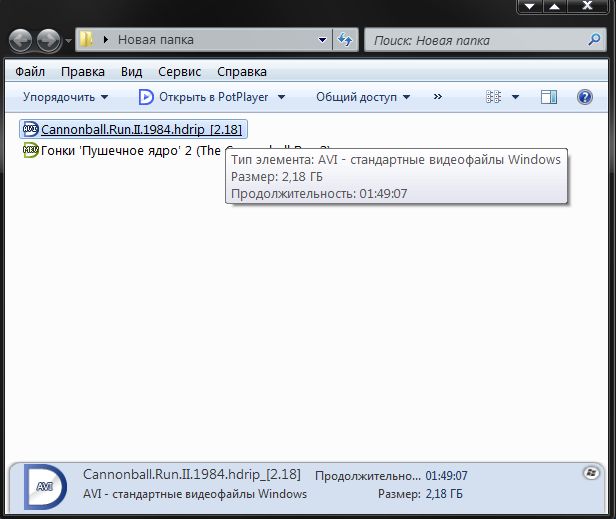This screenshot has width=616, height=519.
Task: Open the Общий доступ dropdown
Action: tap(363, 97)
